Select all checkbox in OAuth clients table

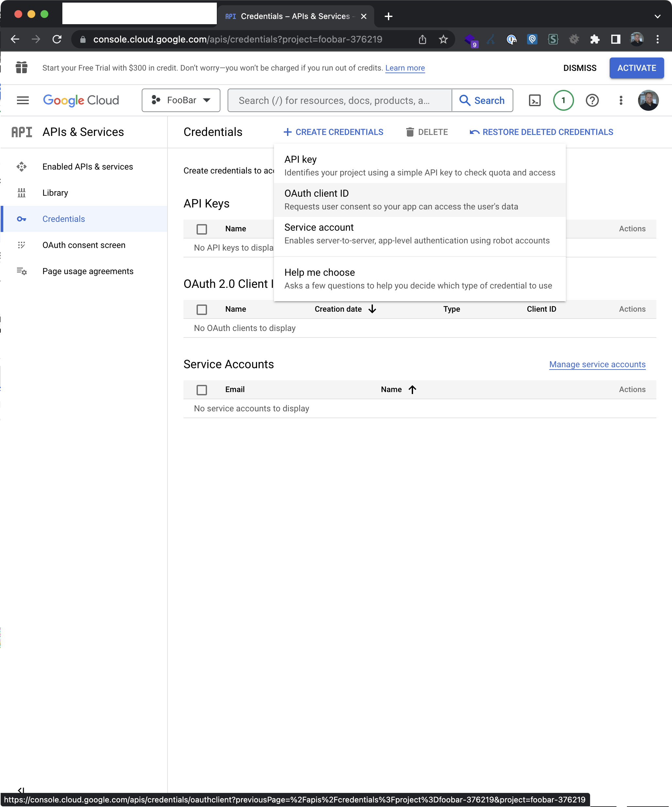click(201, 309)
